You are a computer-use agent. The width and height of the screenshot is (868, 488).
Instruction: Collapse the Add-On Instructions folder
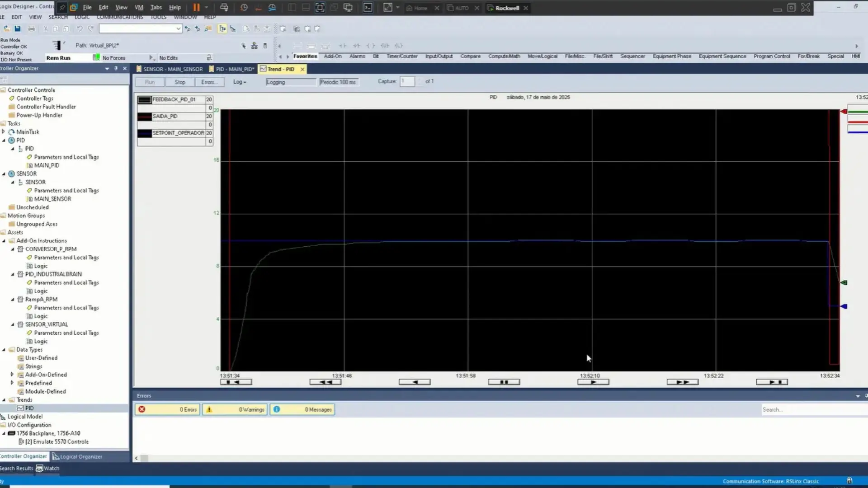4,241
